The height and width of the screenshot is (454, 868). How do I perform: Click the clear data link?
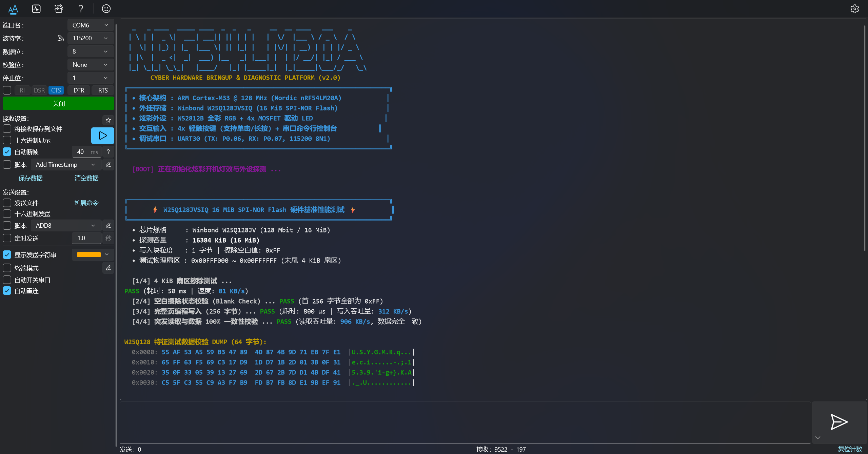[x=86, y=178]
